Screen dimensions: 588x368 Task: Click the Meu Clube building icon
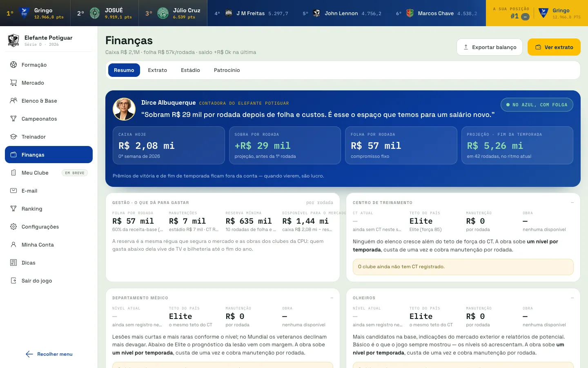coord(13,173)
